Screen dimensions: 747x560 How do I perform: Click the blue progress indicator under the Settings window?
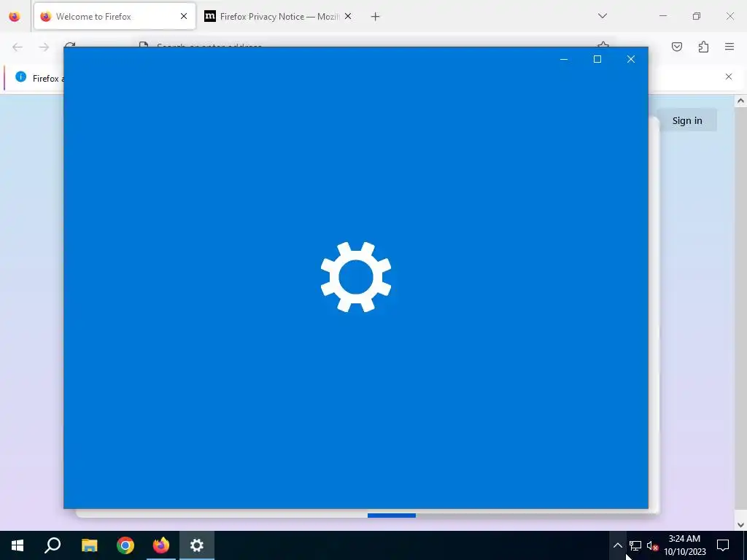point(392,516)
